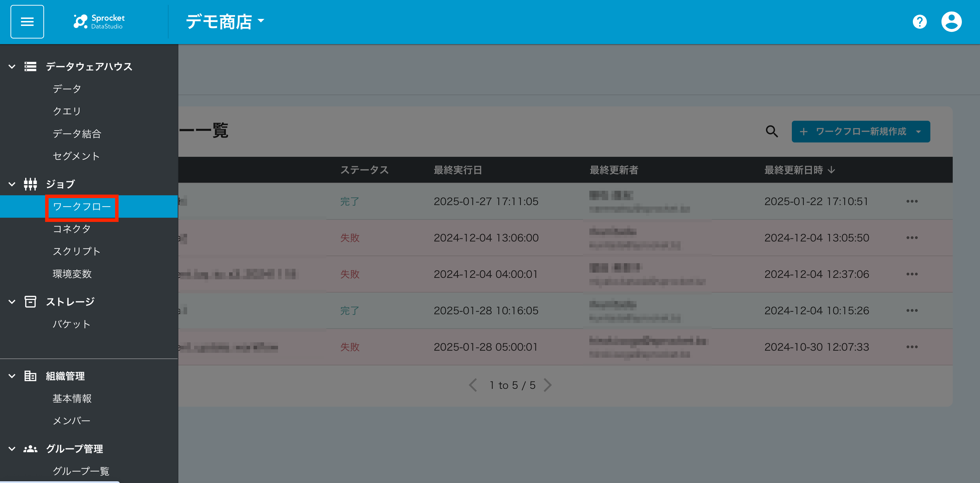Go to next page arrow
The image size is (980, 483).
(x=547, y=385)
